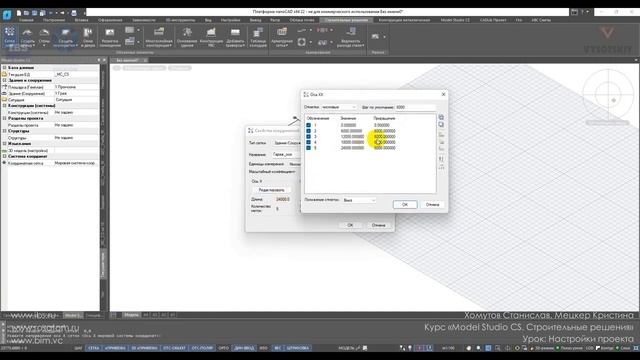Toggle ОРТО mode in status bar
Image resolution: width=640 pixels, height=360 pixels.
click(x=224, y=348)
